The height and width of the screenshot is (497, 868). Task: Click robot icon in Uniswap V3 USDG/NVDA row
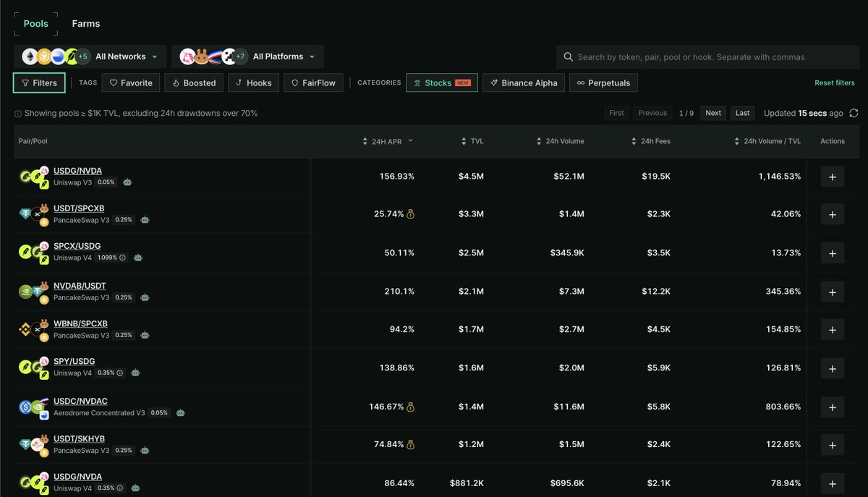tap(127, 182)
